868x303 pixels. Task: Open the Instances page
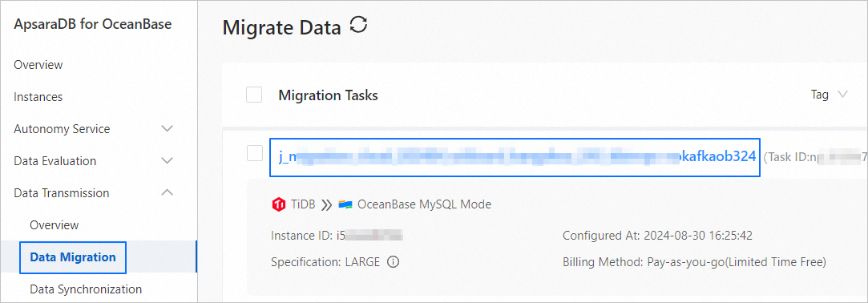38,97
